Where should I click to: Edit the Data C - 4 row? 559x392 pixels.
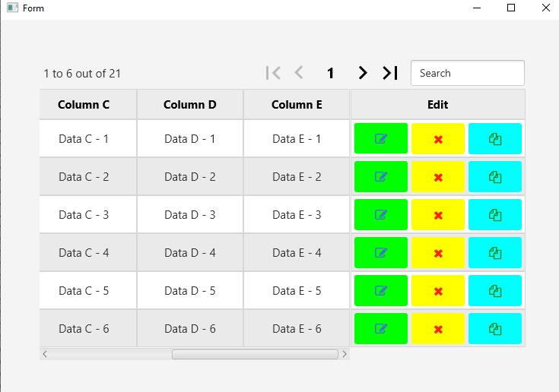381,253
